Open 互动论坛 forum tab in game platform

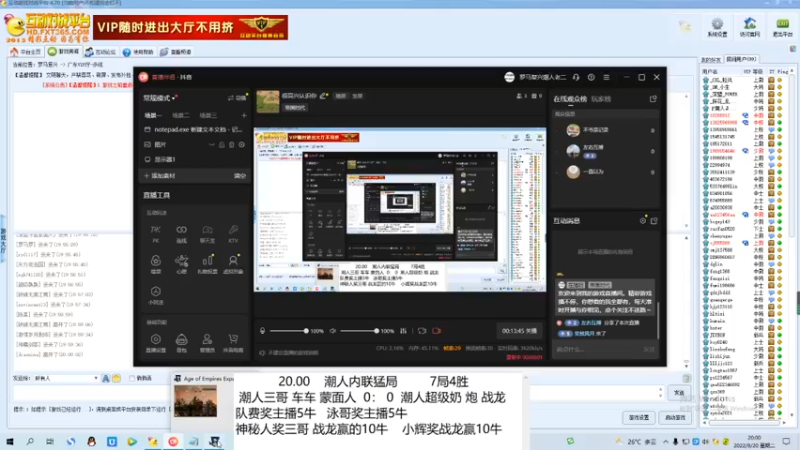(x=101, y=52)
